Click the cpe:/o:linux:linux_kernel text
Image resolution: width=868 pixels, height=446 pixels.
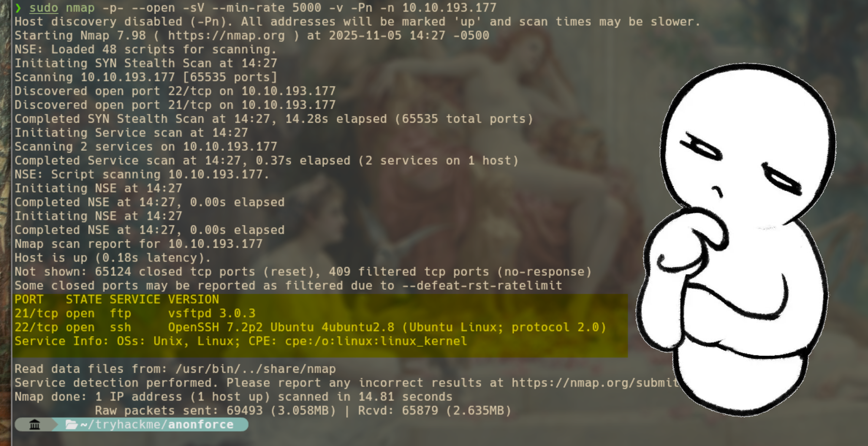click(376, 341)
